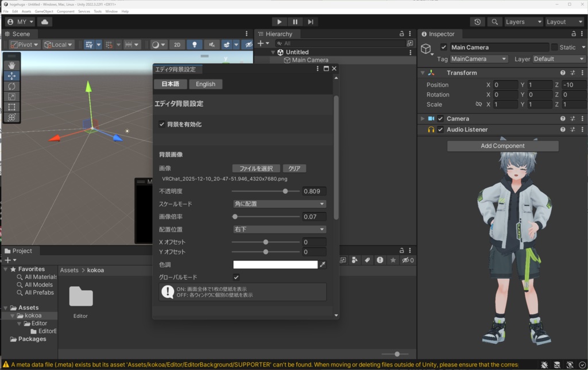The image size is (588, 370).
Task: Open the 色調 color swatch
Action: [276, 264]
